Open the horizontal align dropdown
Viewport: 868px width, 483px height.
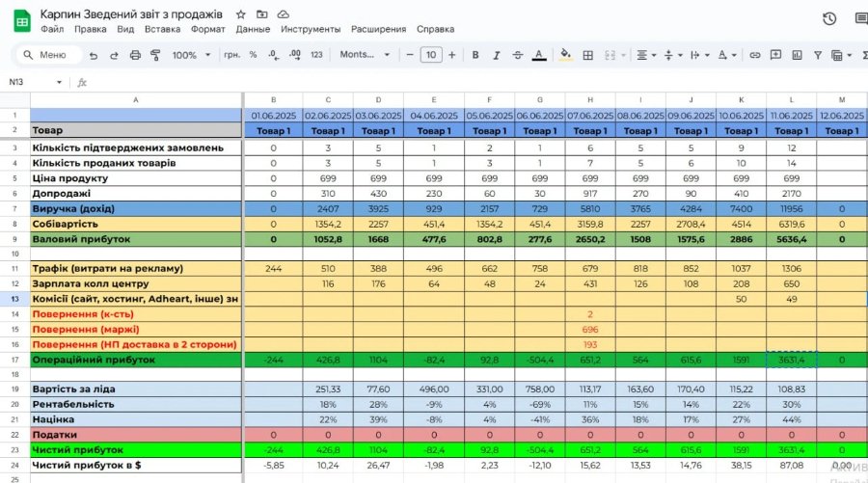click(x=645, y=55)
